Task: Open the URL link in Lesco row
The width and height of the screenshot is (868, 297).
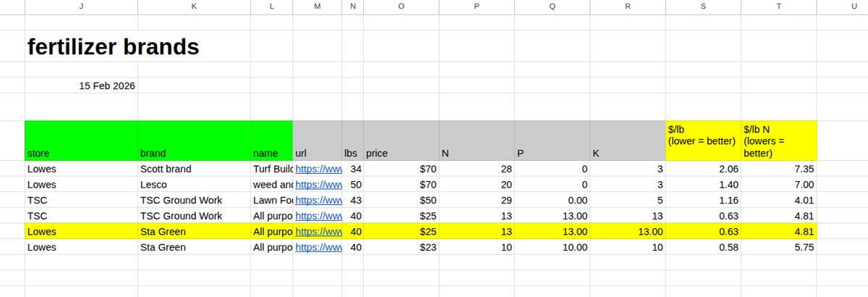Action: [x=318, y=185]
